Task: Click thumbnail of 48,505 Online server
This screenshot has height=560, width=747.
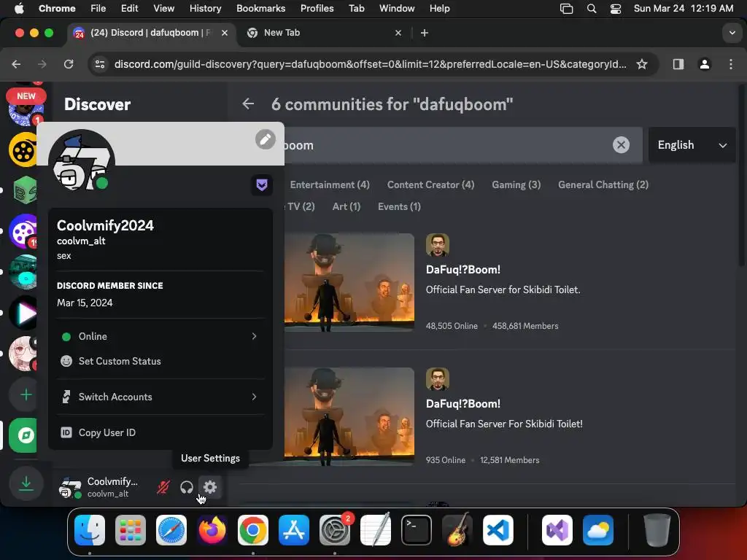Action: pyautogui.click(x=349, y=282)
